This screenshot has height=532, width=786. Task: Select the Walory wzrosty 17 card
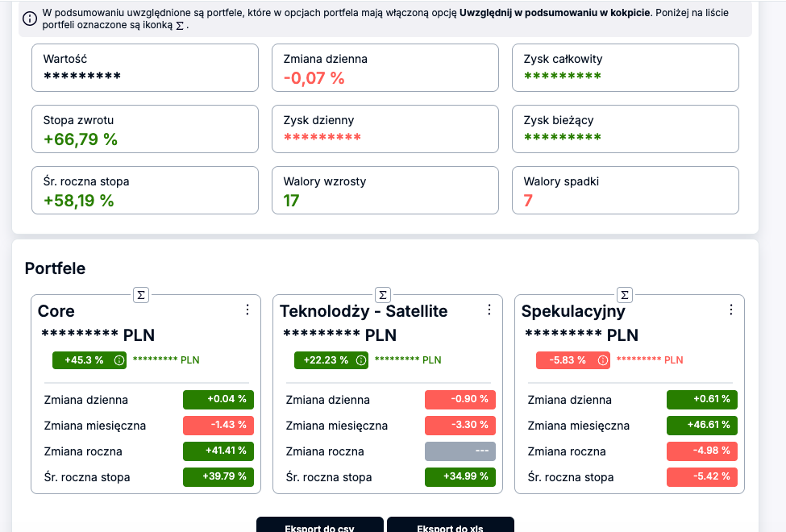pos(385,190)
